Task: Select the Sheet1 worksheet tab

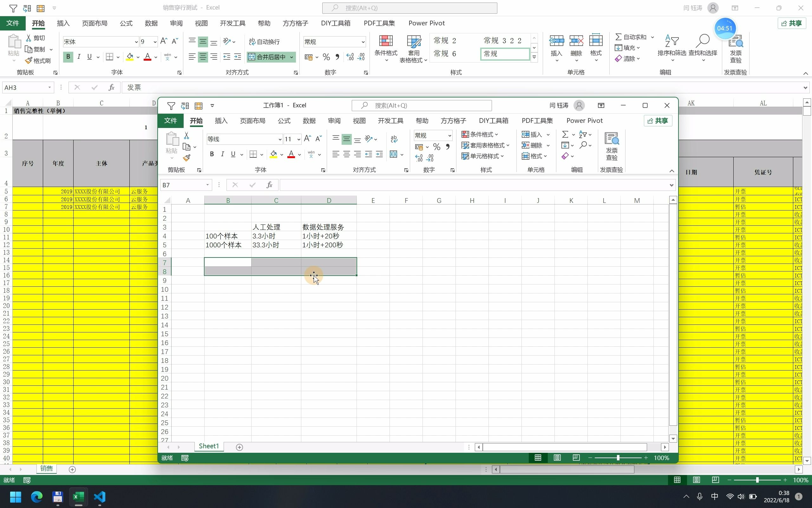Action: coord(209,446)
